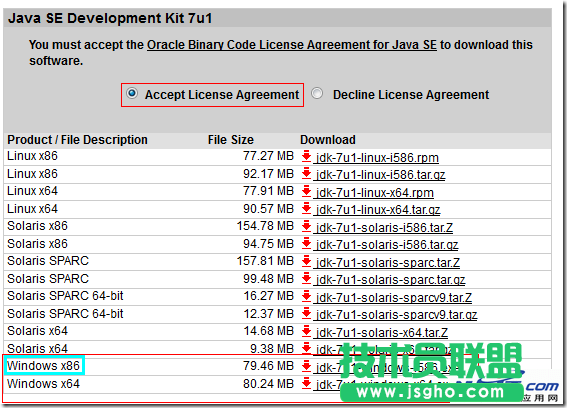The width and height of the screenshot is (567, 408).
Task: Download jdk-7u1-linux-i586.tar.gz file link
Action: 380,175
